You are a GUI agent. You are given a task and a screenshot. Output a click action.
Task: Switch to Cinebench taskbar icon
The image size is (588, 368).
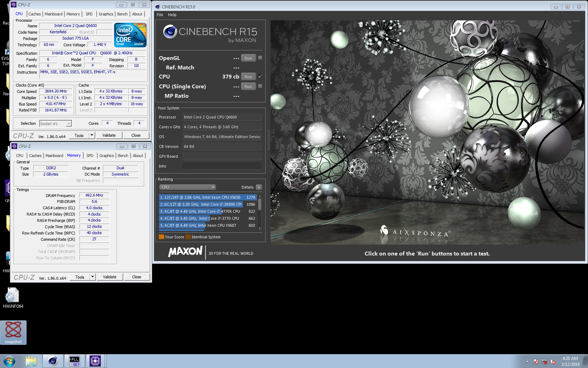[53, 361]
